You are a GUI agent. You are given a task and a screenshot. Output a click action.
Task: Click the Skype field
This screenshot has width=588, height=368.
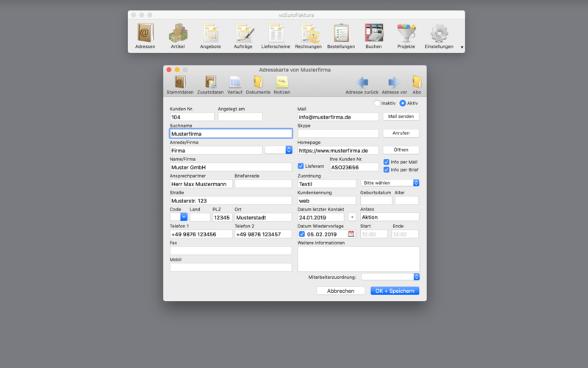click(338, 133)
